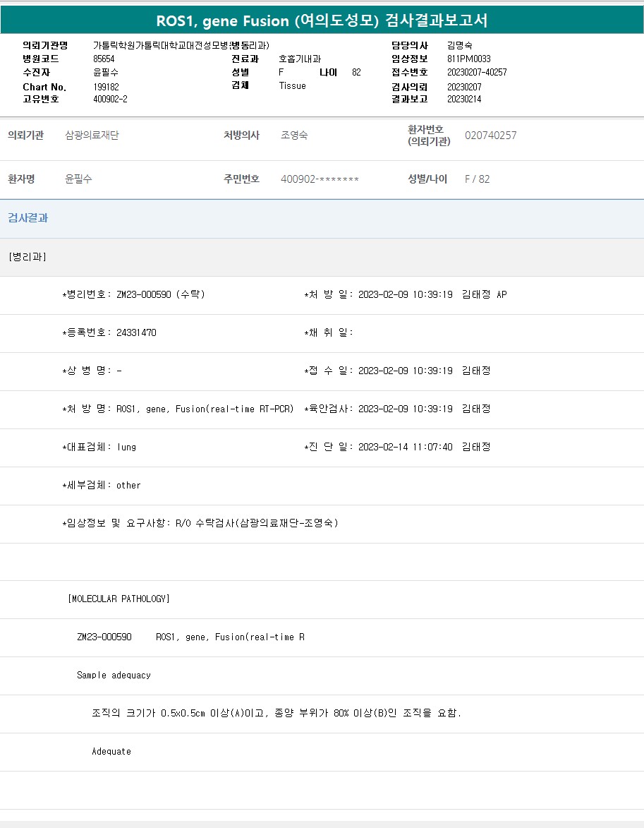The width and height of the screenshot is (644, 828).
Task: Click Chart No. value 199182
Action: pos(106,87)
